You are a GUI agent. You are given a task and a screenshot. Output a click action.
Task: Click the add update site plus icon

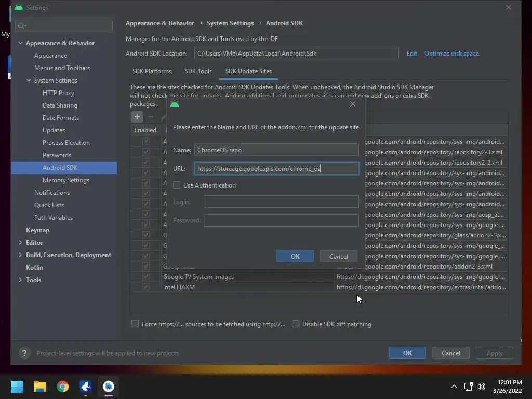point(137,117)
